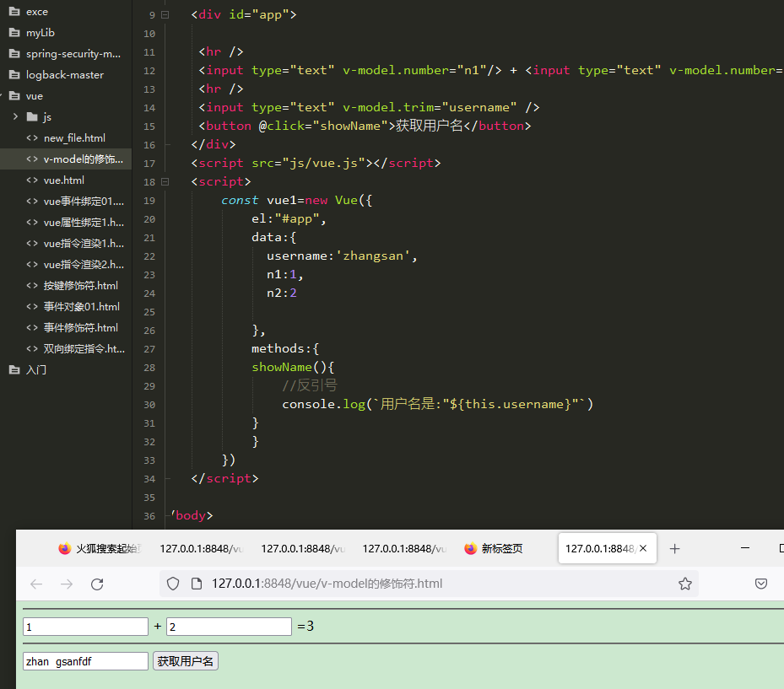Open vue.html file

coord(63,180)
